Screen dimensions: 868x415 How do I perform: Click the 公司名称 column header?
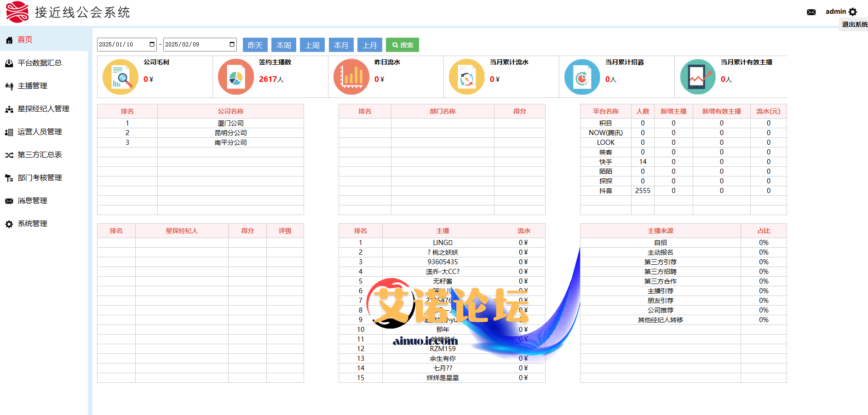tap(231, 111)
